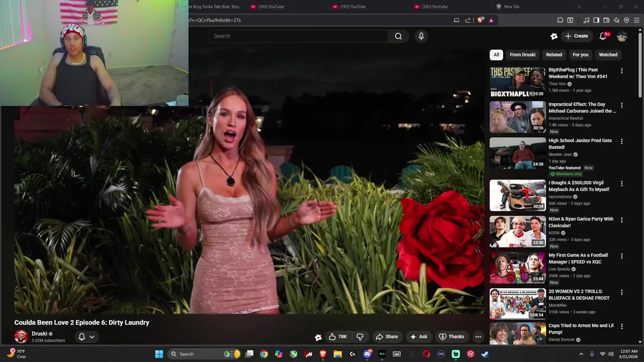Like the video with thumbs up 78K
This screenshot has height=362, width=644.
point(338,337)
